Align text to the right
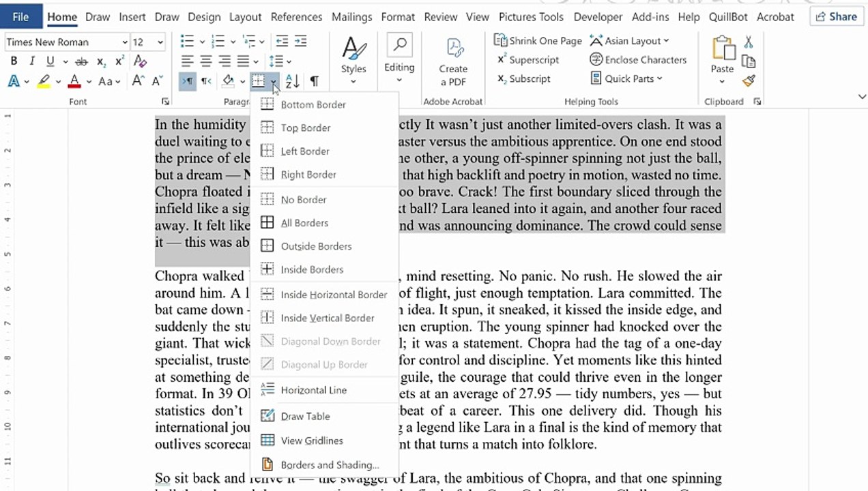This screenshot has width=868, height=491. [224, 61]
